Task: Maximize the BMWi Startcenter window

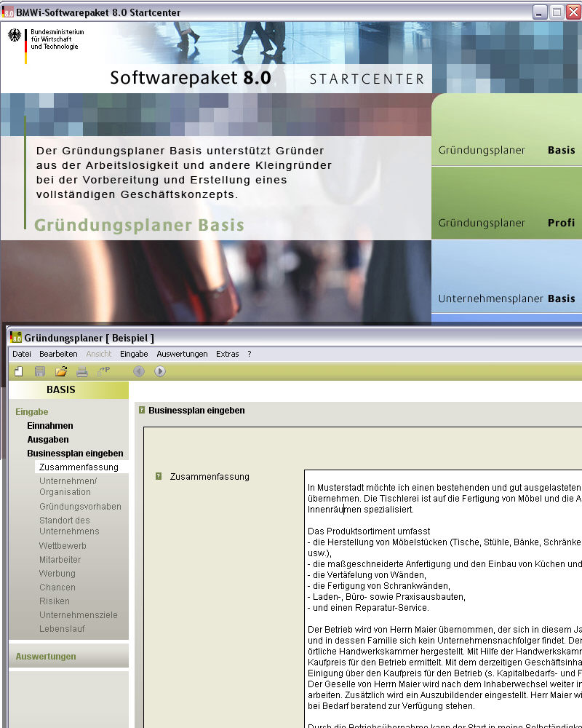Action: click(556, 12)
